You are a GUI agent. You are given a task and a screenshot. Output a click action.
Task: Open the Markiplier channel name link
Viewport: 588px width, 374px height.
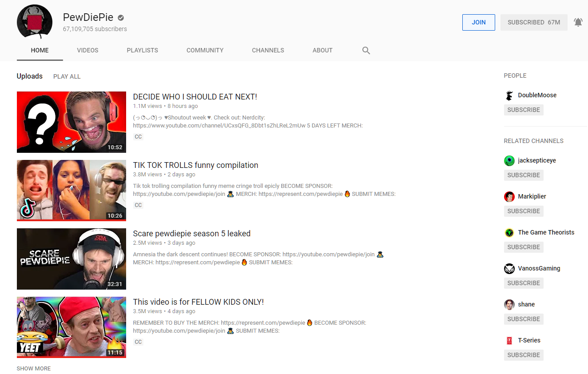[x=532, y=196]
